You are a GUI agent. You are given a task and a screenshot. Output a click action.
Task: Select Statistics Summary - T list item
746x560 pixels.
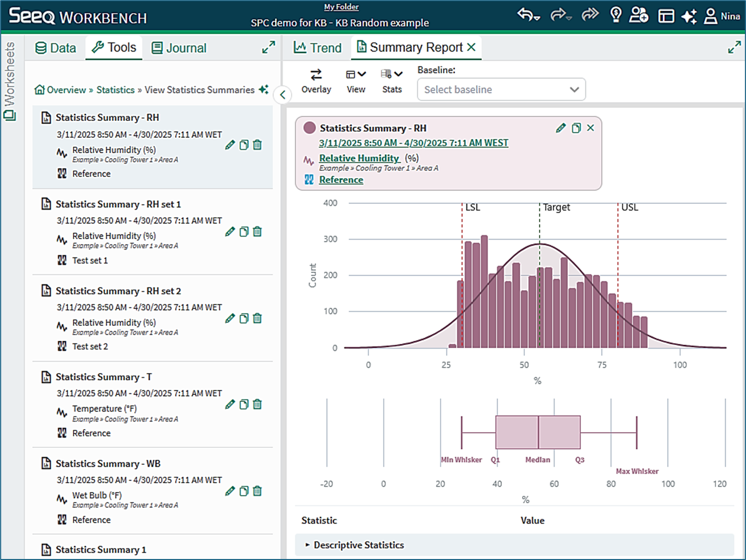(153, 405)
